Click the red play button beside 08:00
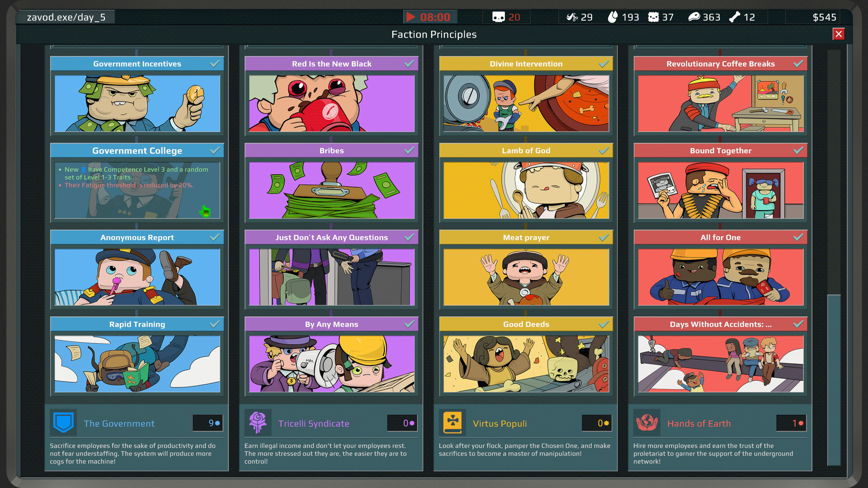868x488 pixels. [410, 17]
